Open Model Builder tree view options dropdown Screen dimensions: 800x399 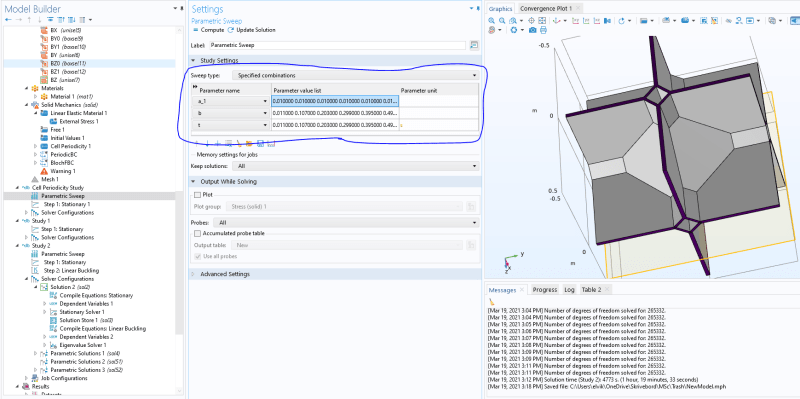point(90,19)
